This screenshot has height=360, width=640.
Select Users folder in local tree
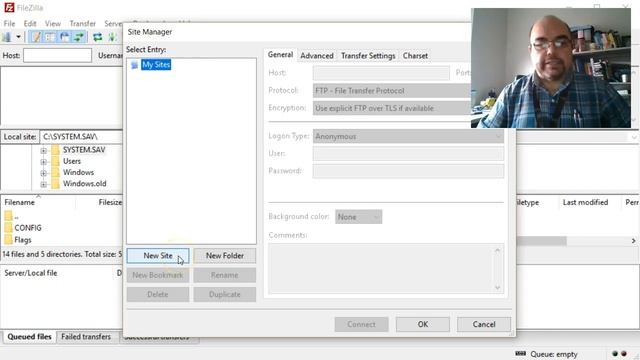[x=72, y=161]
